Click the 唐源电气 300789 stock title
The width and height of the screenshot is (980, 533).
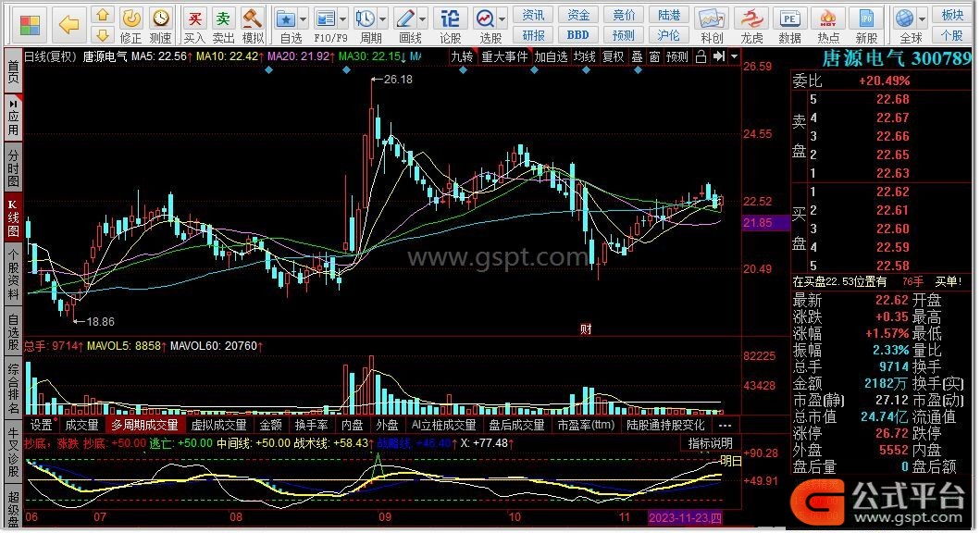(x=896, y=58)
